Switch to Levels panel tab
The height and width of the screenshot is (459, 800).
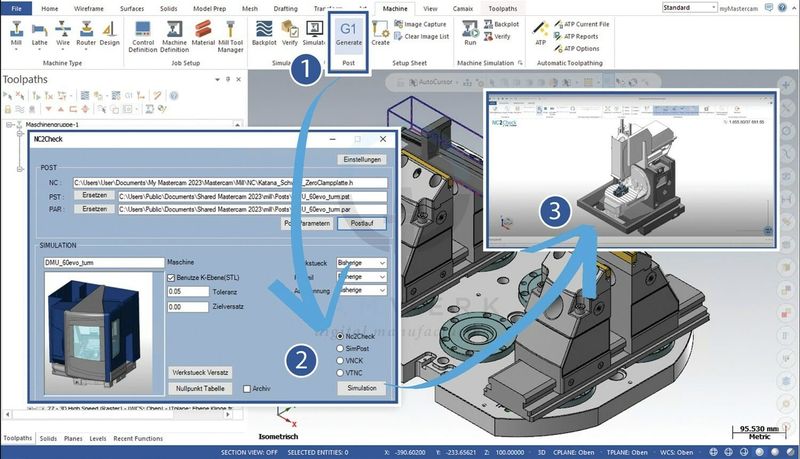[x=97, y=439]
